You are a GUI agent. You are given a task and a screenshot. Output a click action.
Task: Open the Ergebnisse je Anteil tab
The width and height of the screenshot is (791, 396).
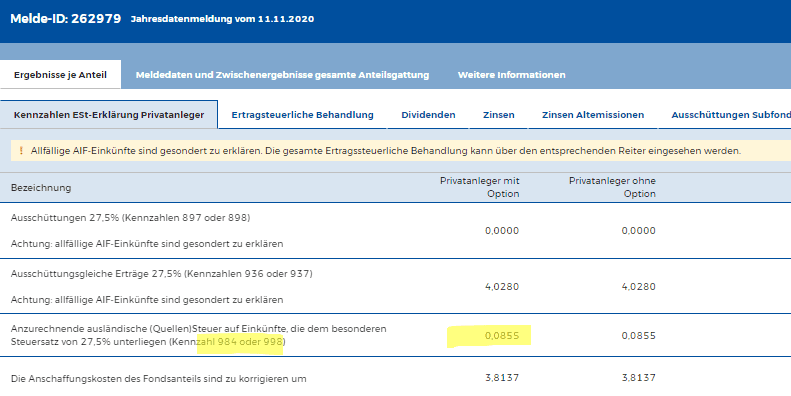pyautogui.click(x=60, y=75)
